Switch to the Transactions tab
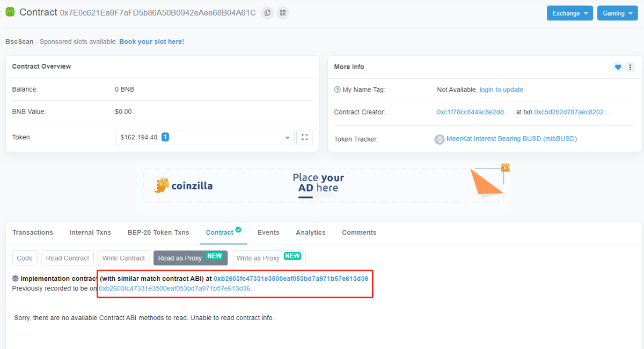644x349 pixels. click(x=33, y=233)
